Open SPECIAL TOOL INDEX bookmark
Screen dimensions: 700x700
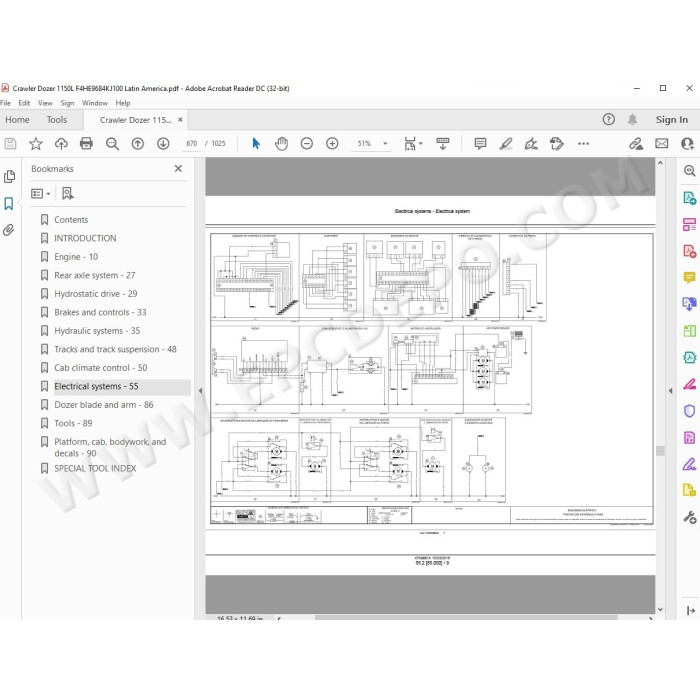tap(95, 468)
